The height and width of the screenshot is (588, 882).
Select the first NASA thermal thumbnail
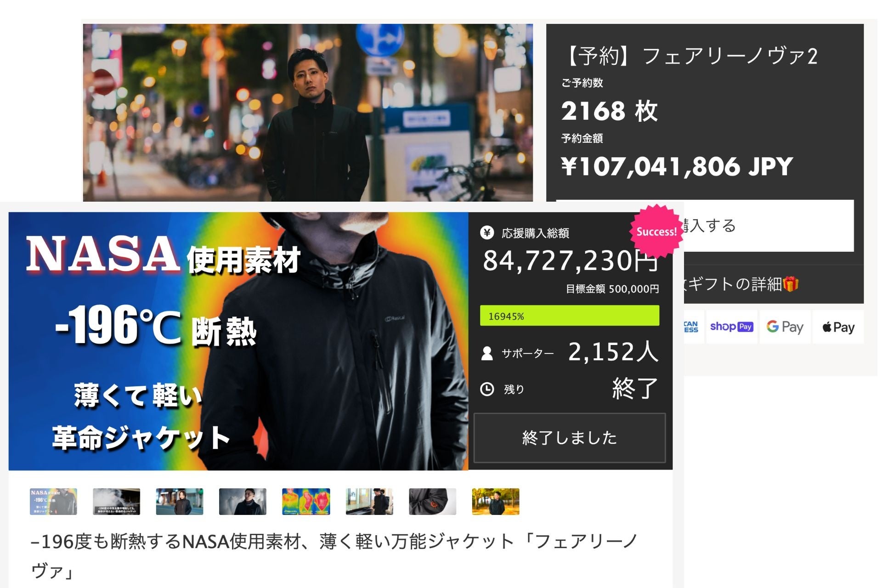53,501
